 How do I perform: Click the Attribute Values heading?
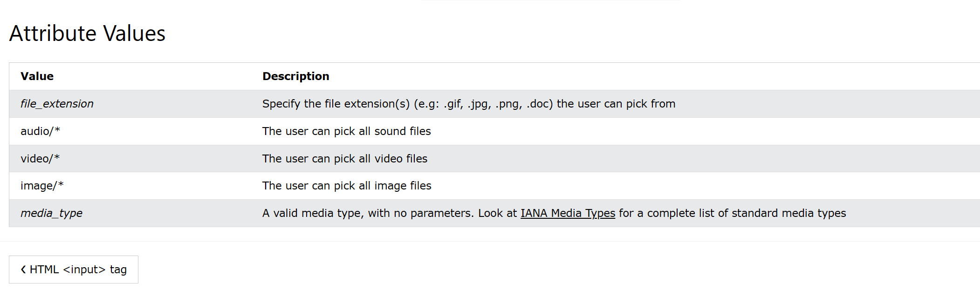(x=88, y=33)
